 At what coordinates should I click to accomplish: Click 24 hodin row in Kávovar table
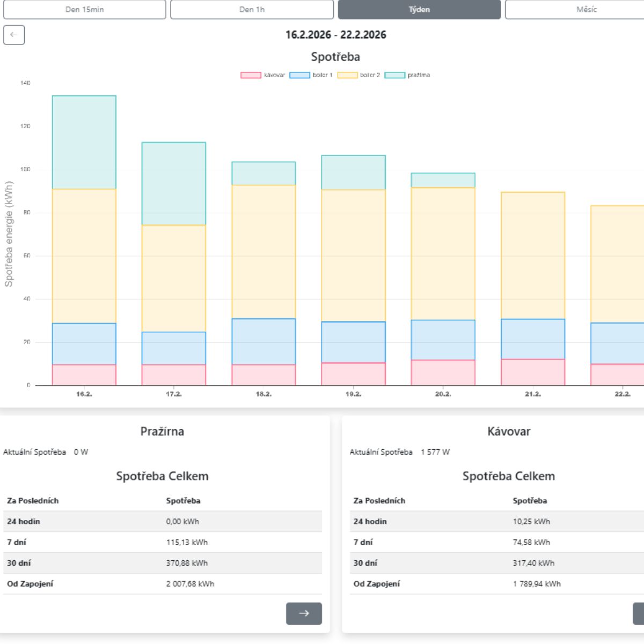click(x=496, y=521)
